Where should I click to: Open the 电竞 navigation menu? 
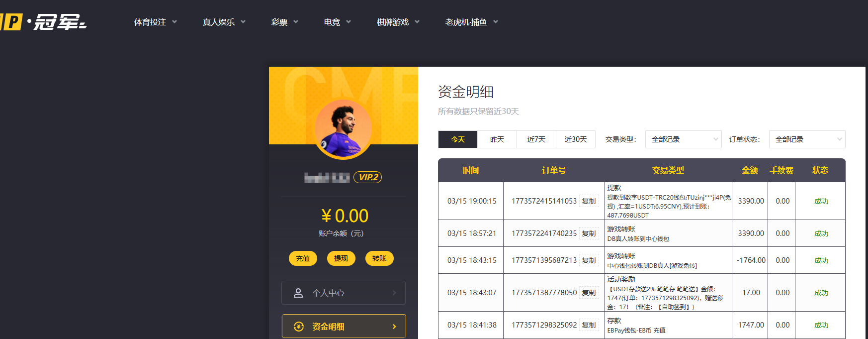pyautogui.click(x=338, y=22)
